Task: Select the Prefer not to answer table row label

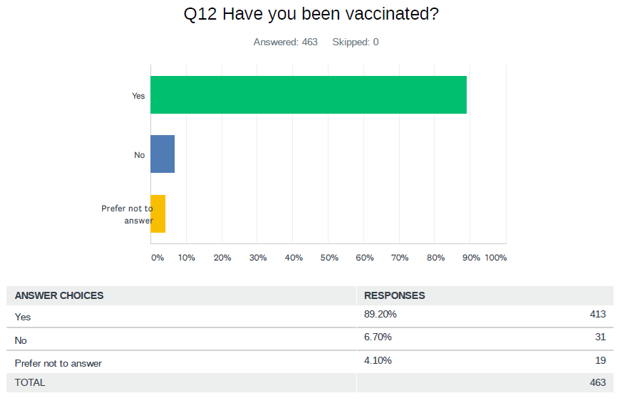Action: [58, 363]
